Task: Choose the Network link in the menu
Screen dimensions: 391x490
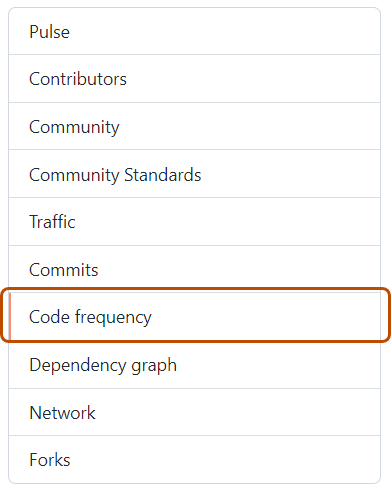Action: pyautogui.click(x=62, y=413)
